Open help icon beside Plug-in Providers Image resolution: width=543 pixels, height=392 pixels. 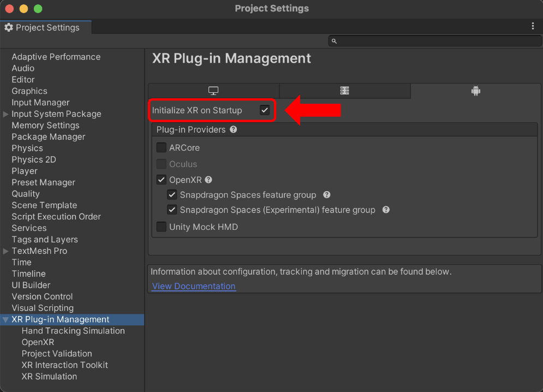[x=234, y=129]
